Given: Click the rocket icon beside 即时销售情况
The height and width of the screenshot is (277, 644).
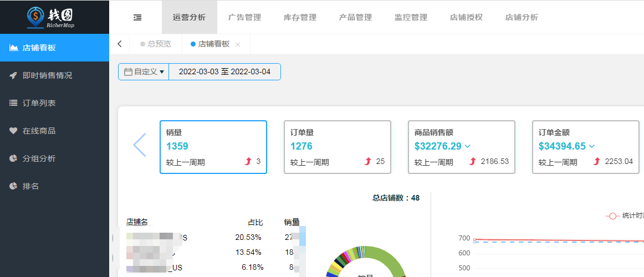Looking at the screenshot, I should point(13,75).
